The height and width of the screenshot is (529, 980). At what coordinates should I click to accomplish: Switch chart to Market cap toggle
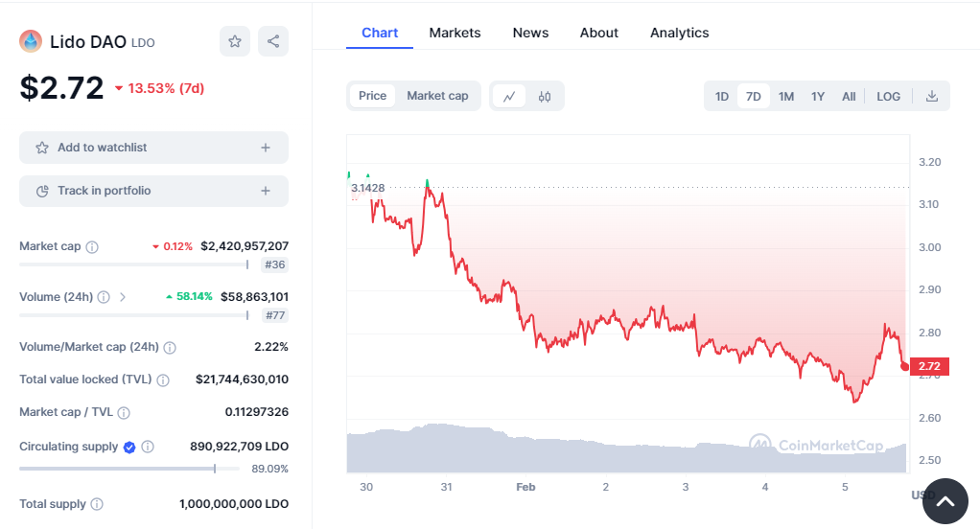(437, 96)
